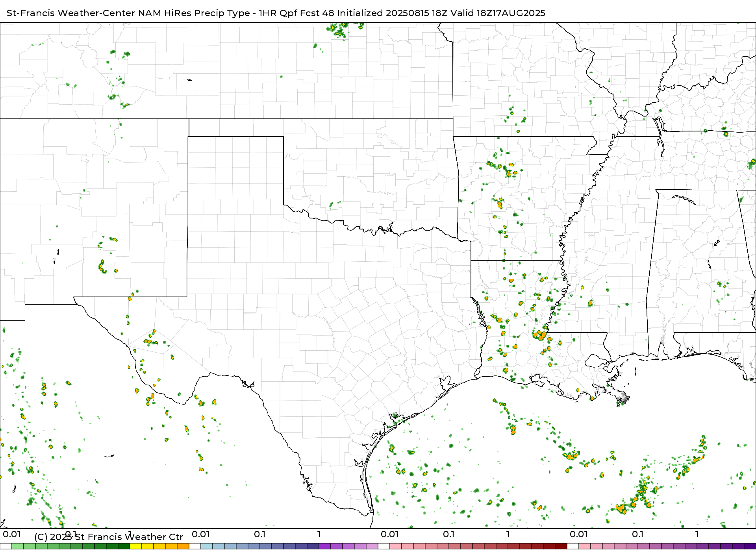Pick the darkest indigo swatch of pink-violet scale

pyautogui.click(x=750, y=546)
